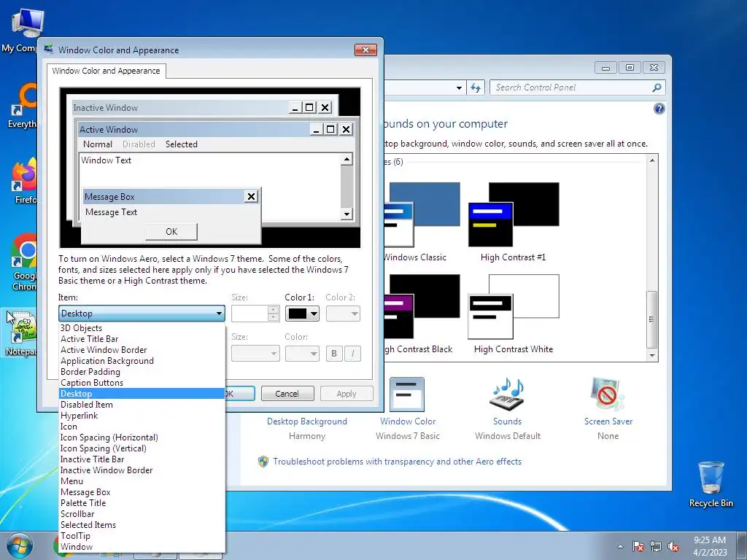Select Palette Title list entry
The image size is (747, 560).
[142, 503]
